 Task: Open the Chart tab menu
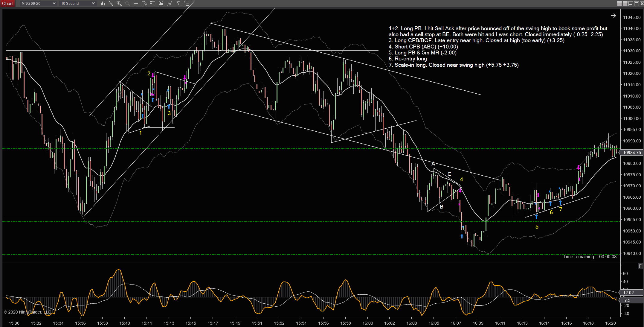[7, 4]
